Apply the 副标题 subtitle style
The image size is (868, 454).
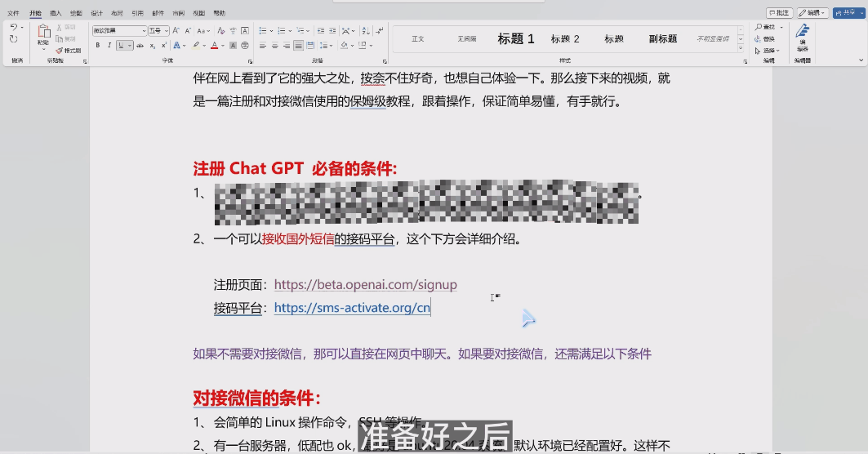coord(663,38)
